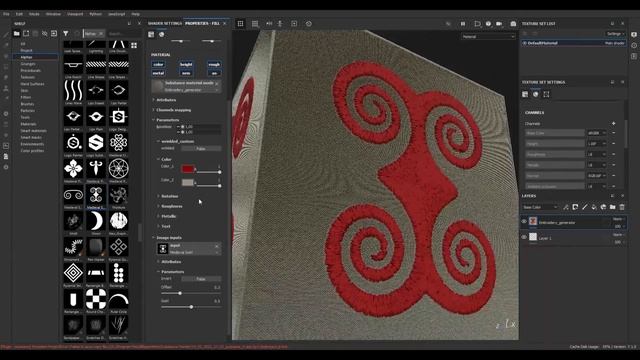Screen dimensions: 640x360
Task: Toggle the rough material channel
Action: pos(214,64)
